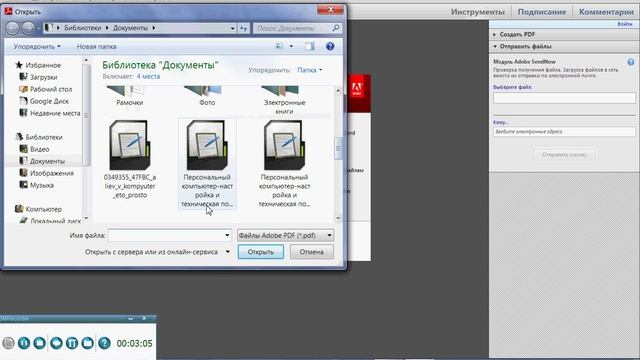Select the Документы library in sidebar
Viewport: 640px width, 360px height.
pos(42,161)
